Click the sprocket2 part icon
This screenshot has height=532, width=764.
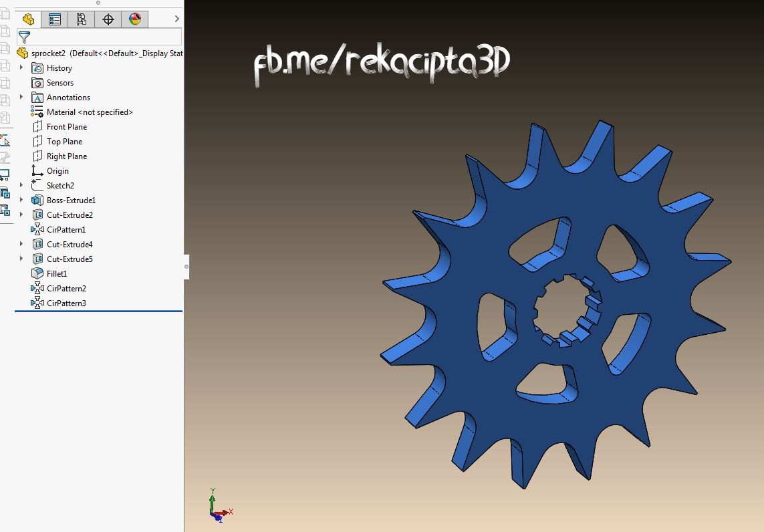(x=23, y=53)
